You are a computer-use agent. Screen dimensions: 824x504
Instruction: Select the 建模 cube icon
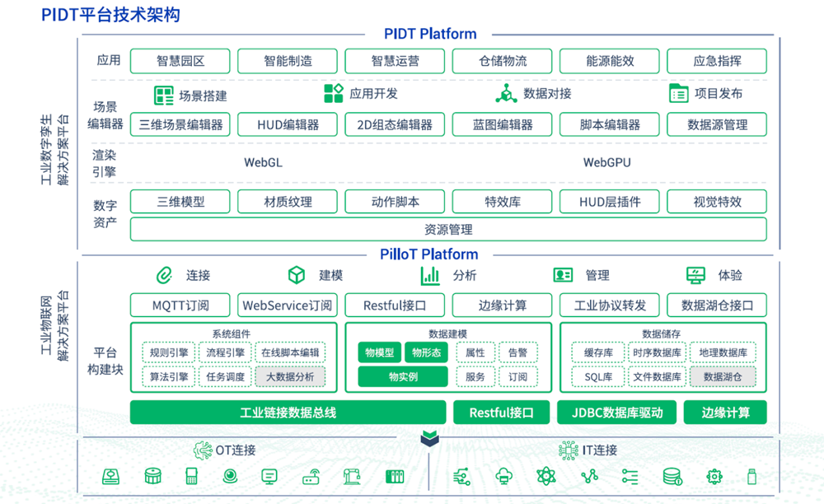coord(297,275)
